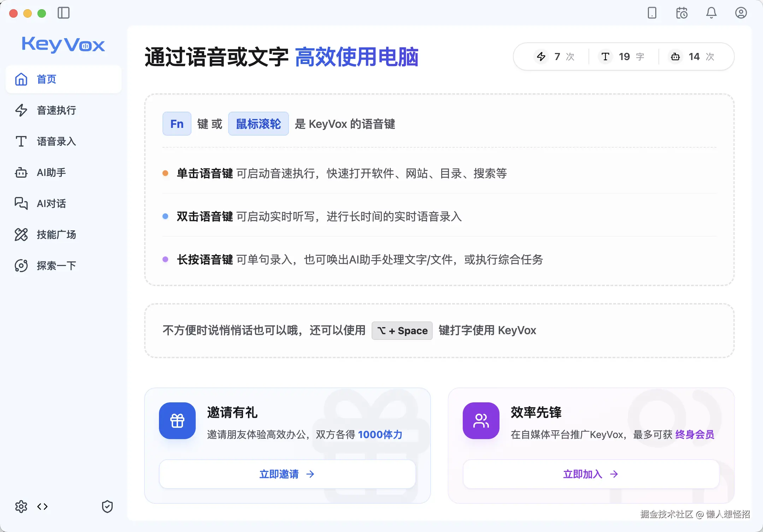Click the blue gift icon
This screenshot has width=763, height=532.
(x=177, y=421)
